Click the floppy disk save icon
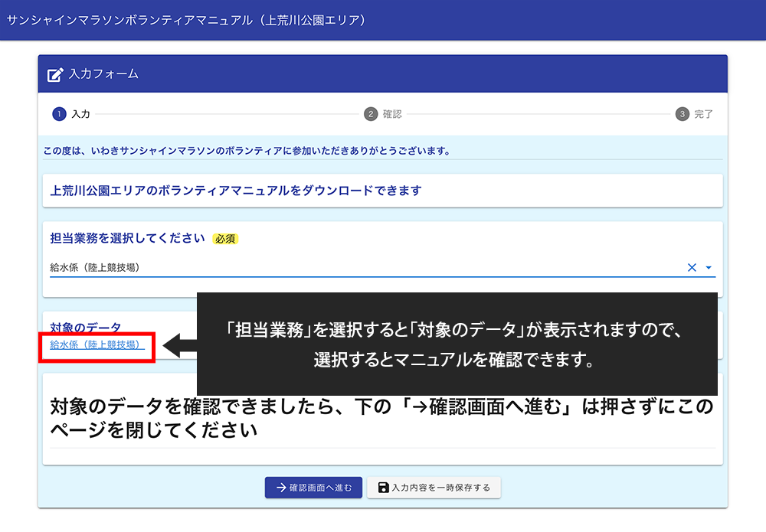The height and width of the screenshot is (532, 766). click(383, 488)
